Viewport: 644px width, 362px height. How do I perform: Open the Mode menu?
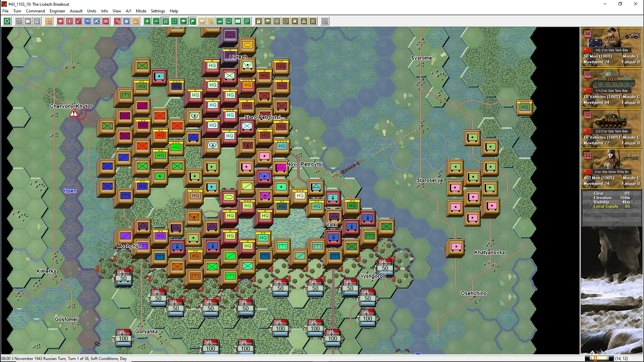click(x=141, y=11)
